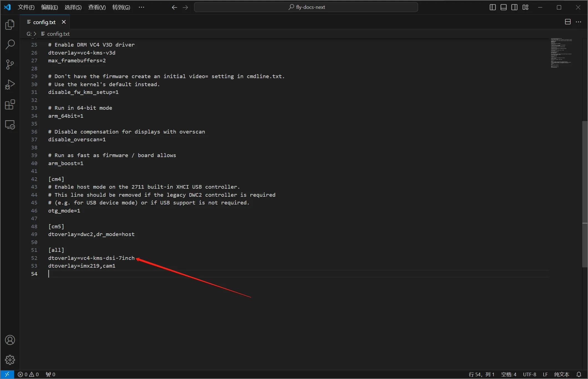Open editor More Actions ellipsis menu
This screenshot has height=379, width=588.
click(578, 22)
